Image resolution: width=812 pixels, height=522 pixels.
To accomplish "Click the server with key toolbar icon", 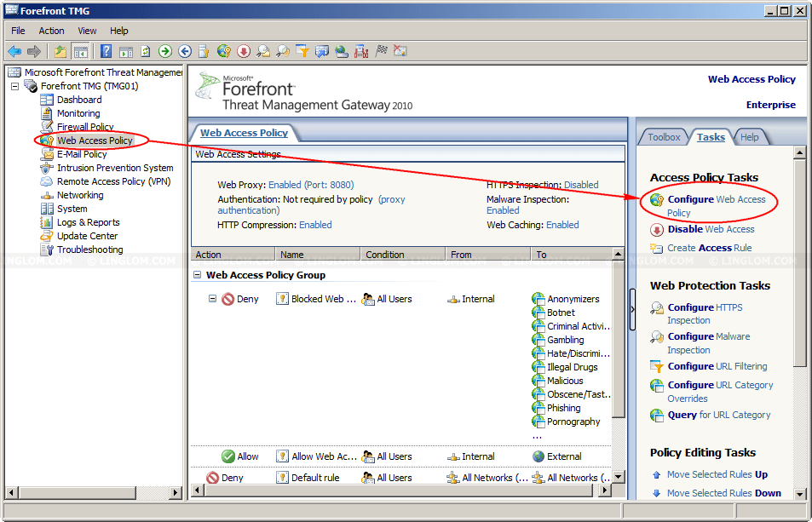I will pos(204,51).
